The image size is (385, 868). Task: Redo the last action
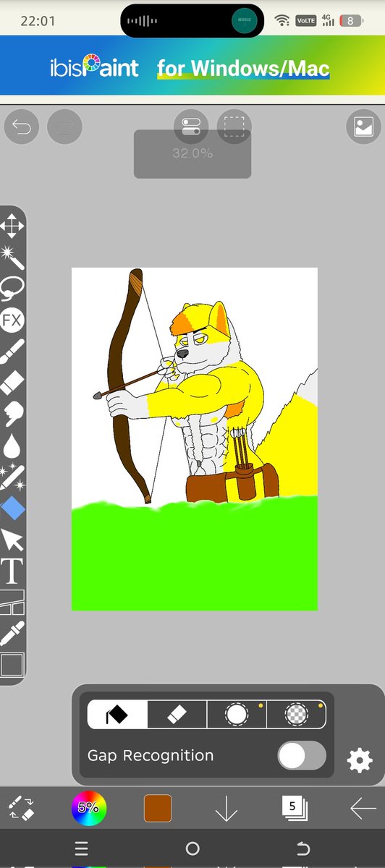pyautogui.click(x=64, y=128)
